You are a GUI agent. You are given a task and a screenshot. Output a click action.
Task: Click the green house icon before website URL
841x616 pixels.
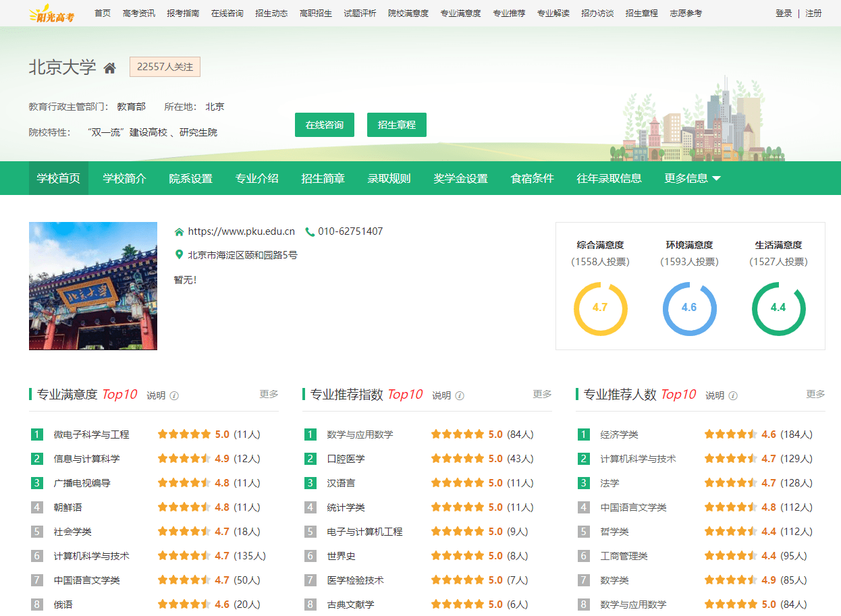click(x=179, y=232)
